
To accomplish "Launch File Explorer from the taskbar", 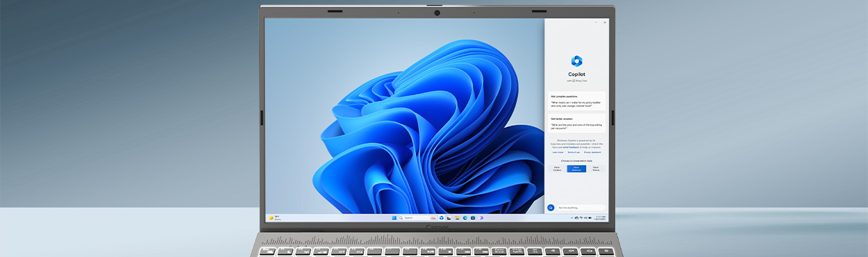I will click(x=457, y=218).
